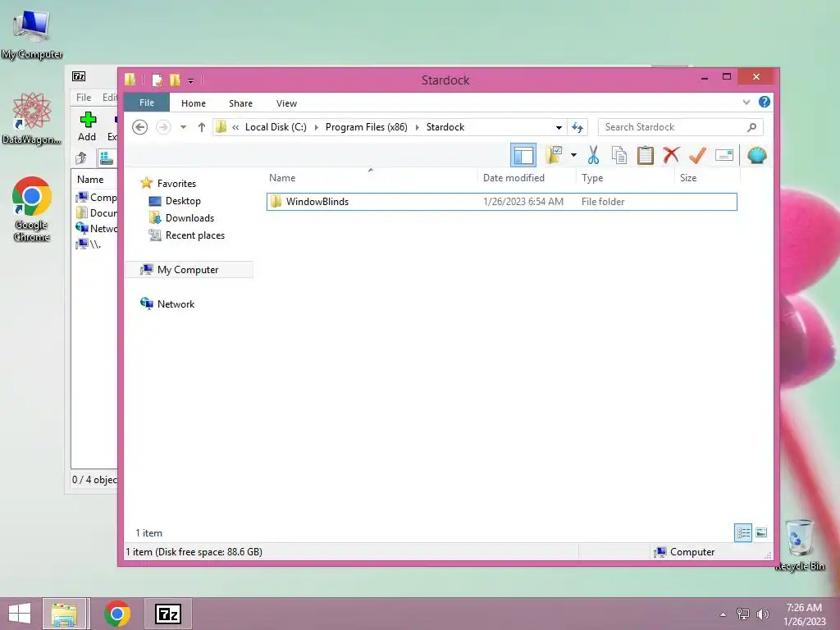Image resolution: width=840 pixels, height=630 pixels.
Task: Click the search magnifier icon
Action: 751,127
